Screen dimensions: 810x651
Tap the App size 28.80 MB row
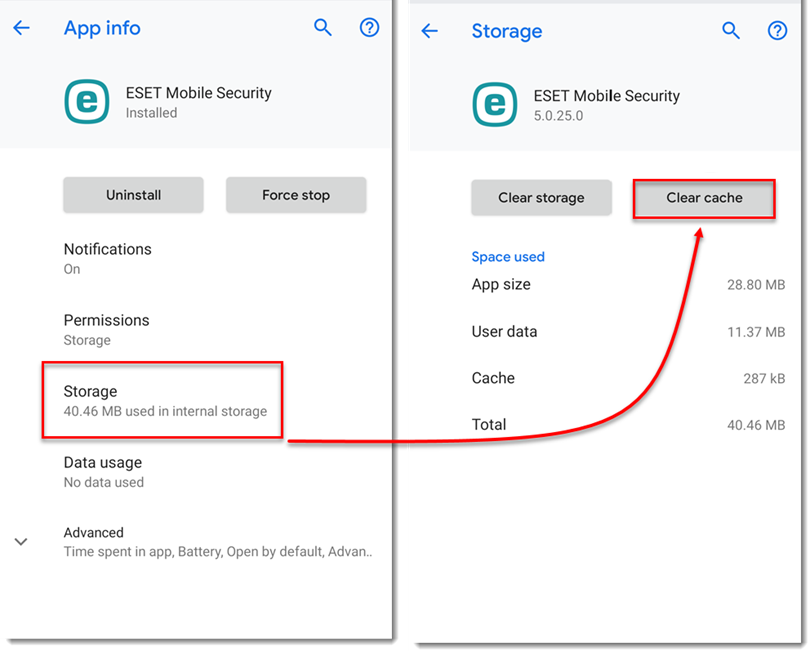(627, 285)
